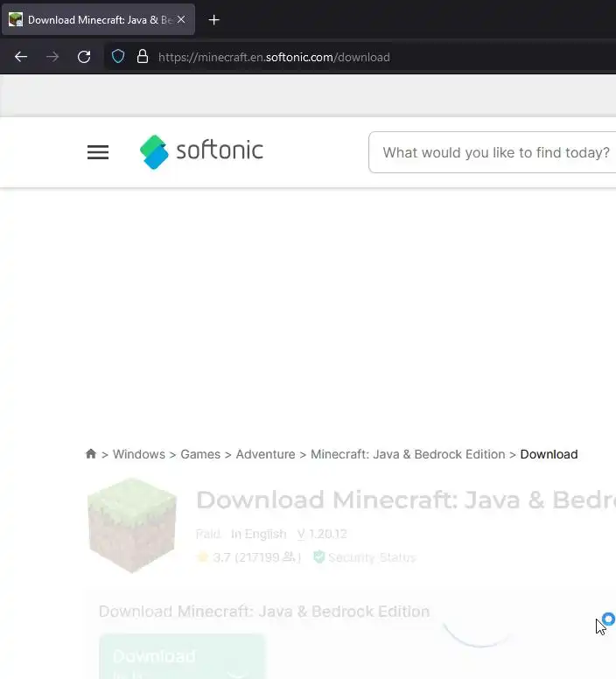Image resolution: width=616 pixels, height=679 pixels.
Task: Click the V 1.20.12 version text
Action: 322,534
